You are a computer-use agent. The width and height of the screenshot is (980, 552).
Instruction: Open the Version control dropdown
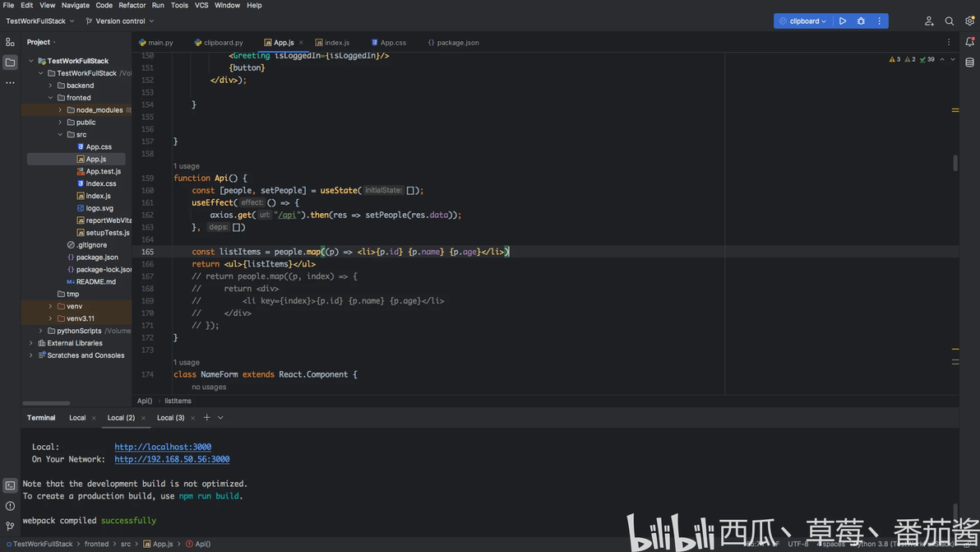[120, 21]
